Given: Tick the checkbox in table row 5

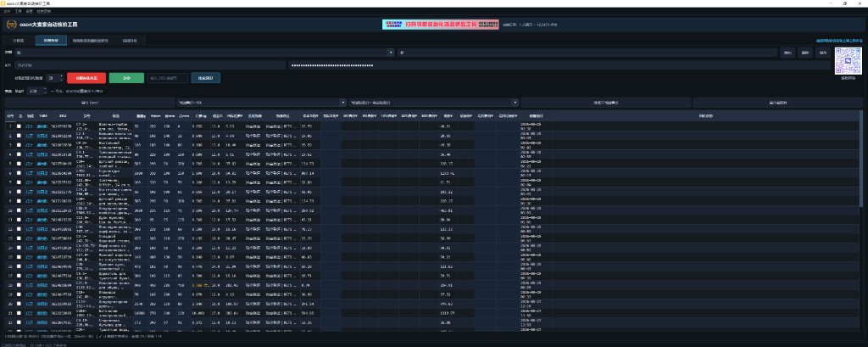Looking at the screenshot, I should pos(19,164).
